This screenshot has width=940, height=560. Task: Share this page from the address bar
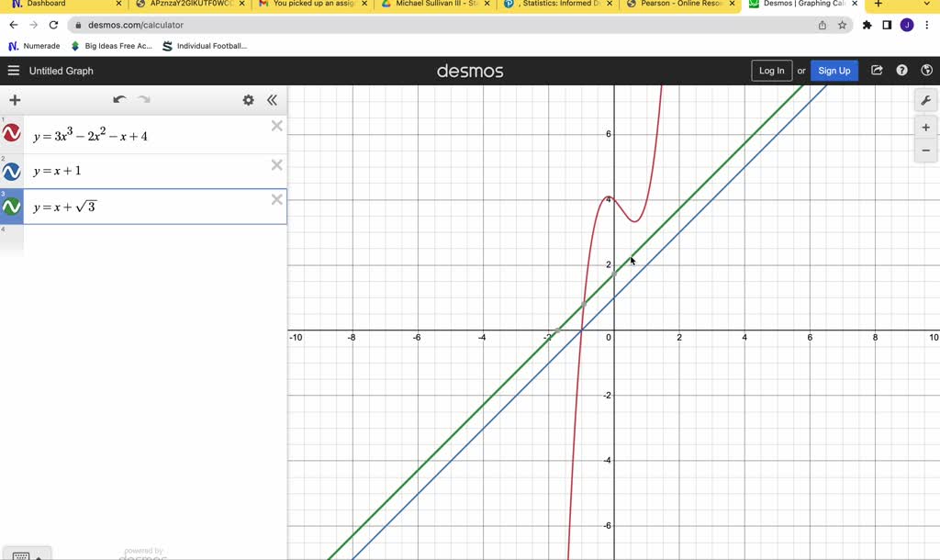[822, 25]
